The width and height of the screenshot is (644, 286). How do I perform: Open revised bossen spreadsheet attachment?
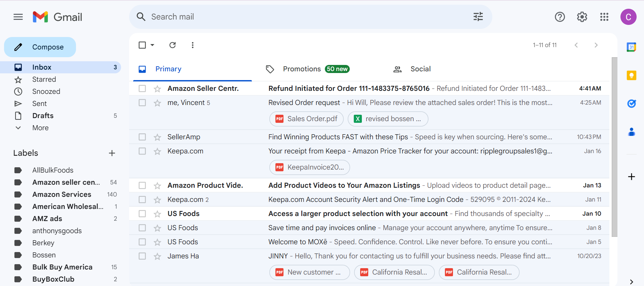pyautogui.click(x=388, y=119)
